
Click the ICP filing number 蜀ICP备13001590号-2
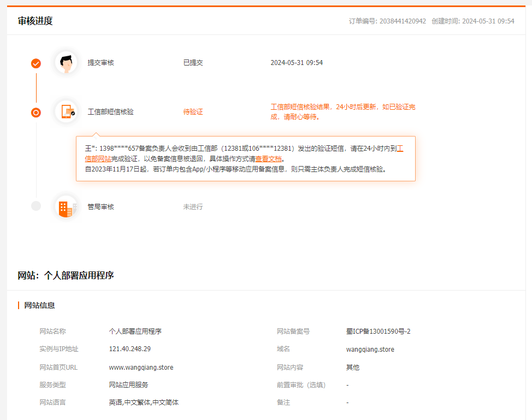point(378,332)
